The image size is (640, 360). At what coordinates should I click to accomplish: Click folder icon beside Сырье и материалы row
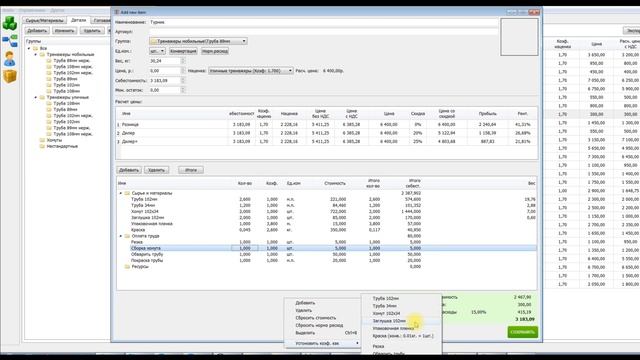(x=127, y=193)
